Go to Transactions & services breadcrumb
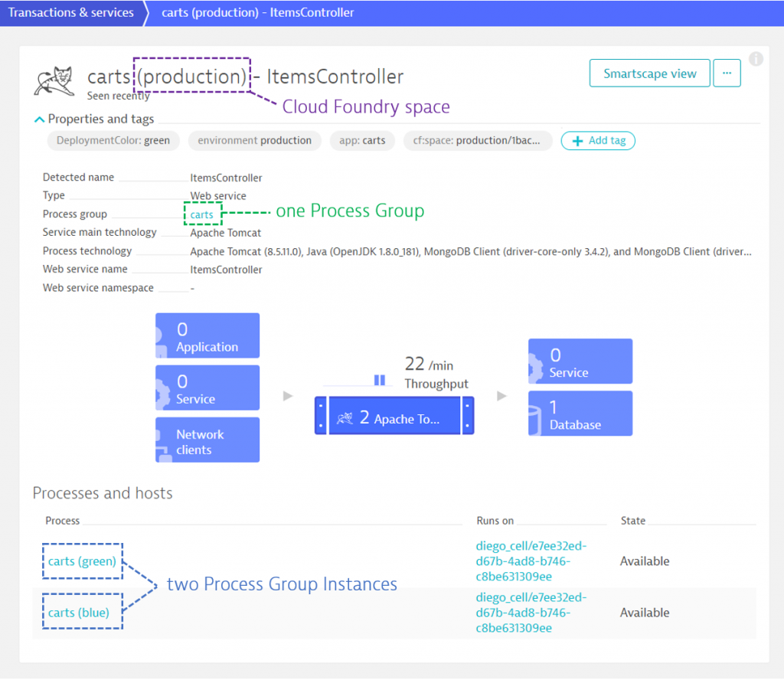 point(71,12)
